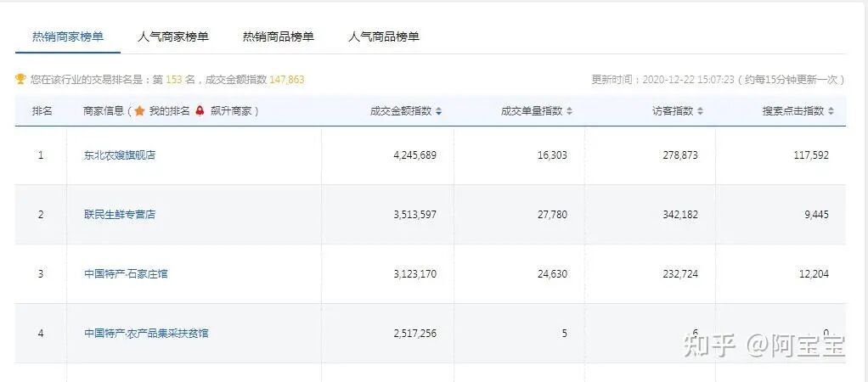The image size is (868, 382).
Task: Sort by 成交单量指数 column arrow
Action: (569, 111)
